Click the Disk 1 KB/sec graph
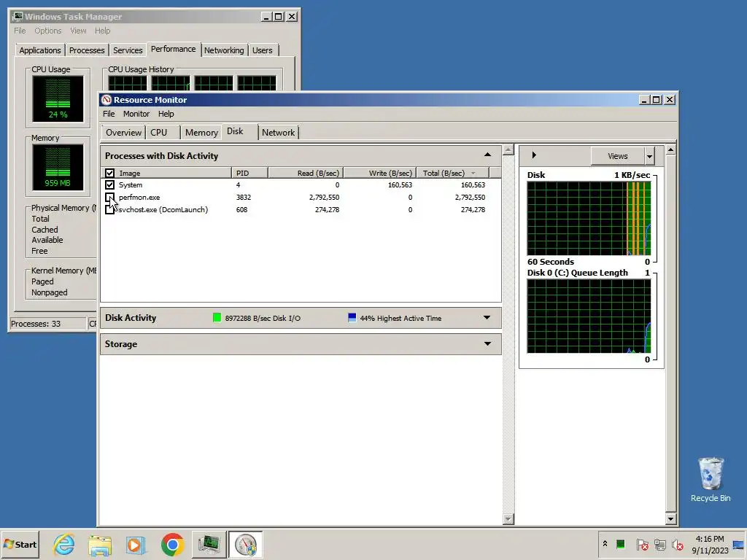The height and width of the screenshot is (560, 747). click(589, 218)
